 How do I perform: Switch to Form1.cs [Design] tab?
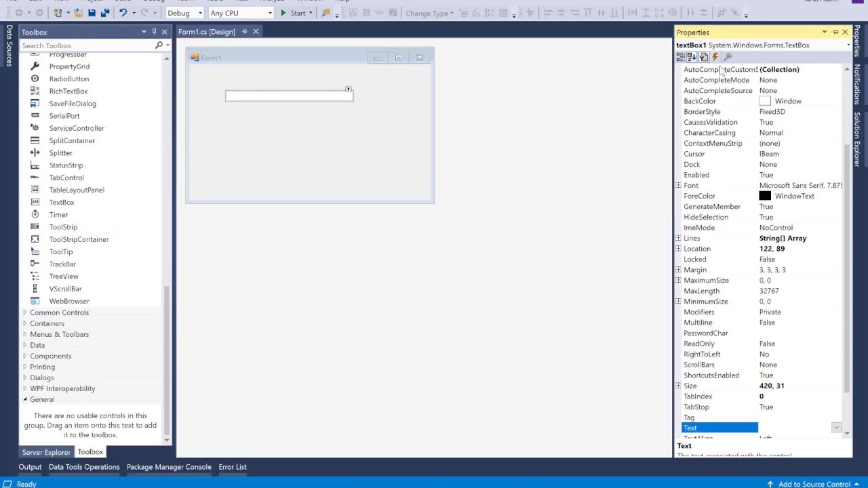pos(207,32)
